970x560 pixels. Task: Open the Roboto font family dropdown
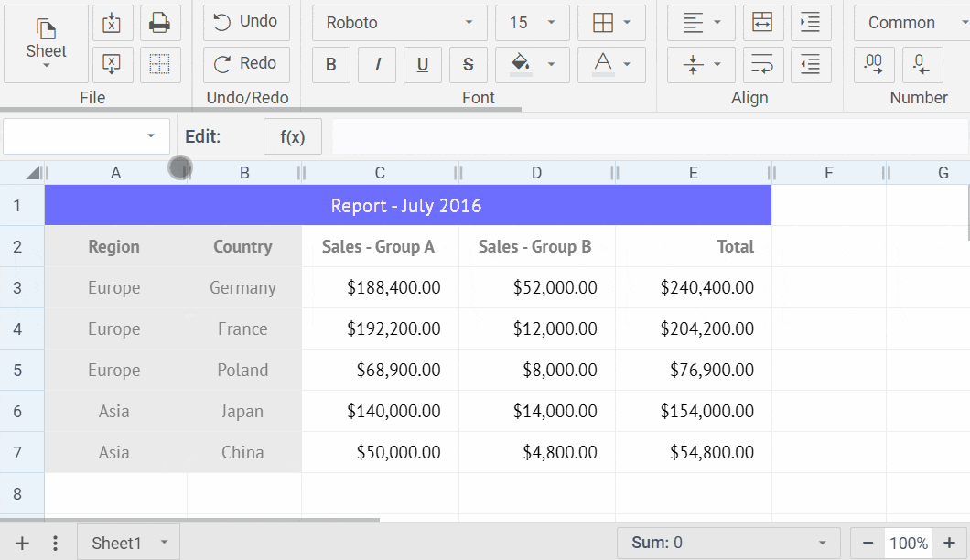coord(399,23)
